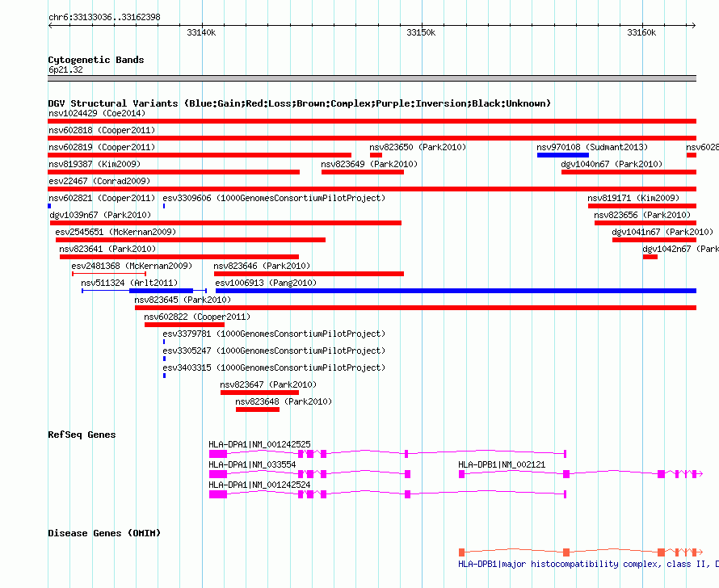The image size is (719, 588).
Task: Select the blue nsv970108 (Sudmant2013) gain bar
Action: click(x=563, y=155)
